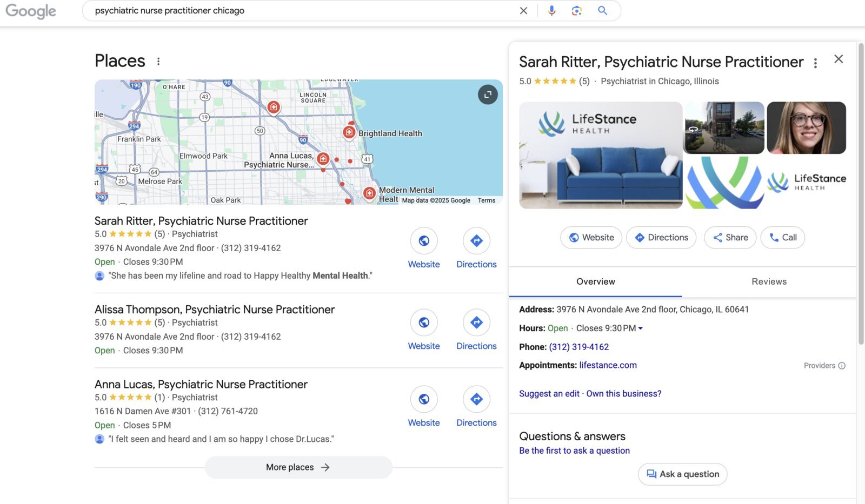Click the details panel scrollbar
The width and height of the screenshot is (865, 504).
pos(861,193)
